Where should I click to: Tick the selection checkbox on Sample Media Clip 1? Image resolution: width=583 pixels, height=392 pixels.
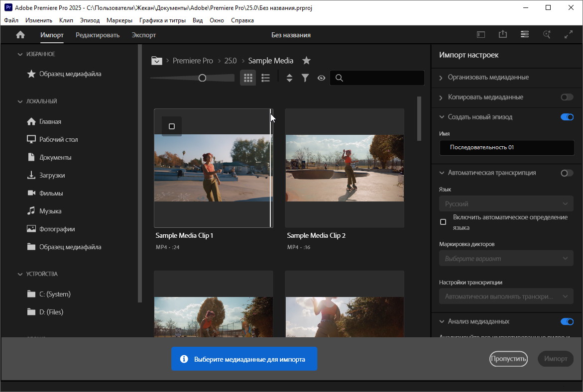[x=172, y=126]
